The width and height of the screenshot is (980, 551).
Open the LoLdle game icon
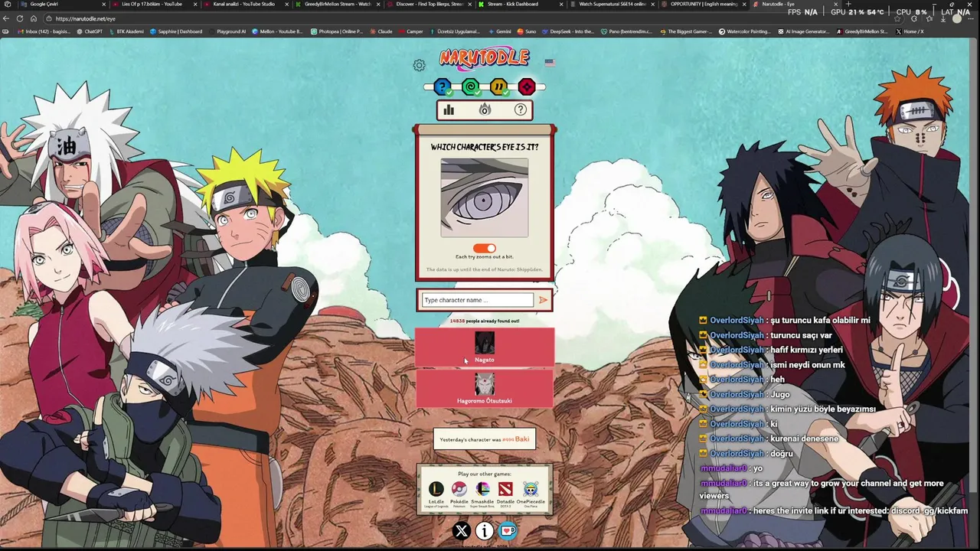click(436, 489)
